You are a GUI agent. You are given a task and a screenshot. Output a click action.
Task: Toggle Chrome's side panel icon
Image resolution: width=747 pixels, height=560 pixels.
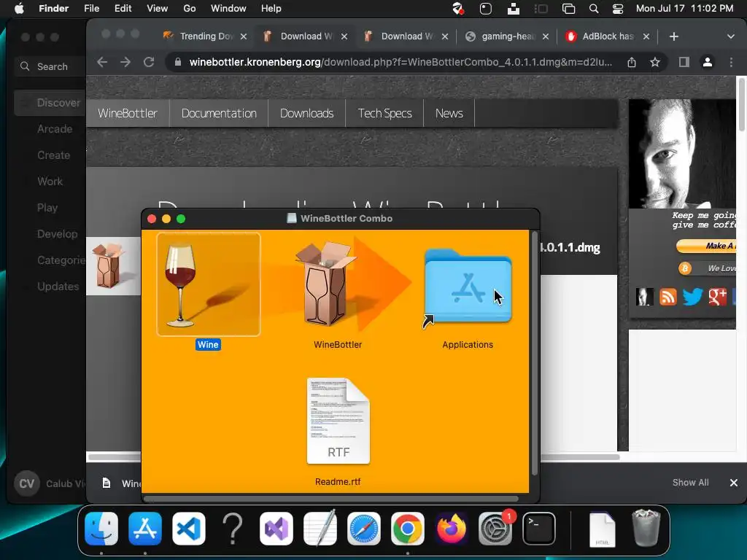[684, 62]
